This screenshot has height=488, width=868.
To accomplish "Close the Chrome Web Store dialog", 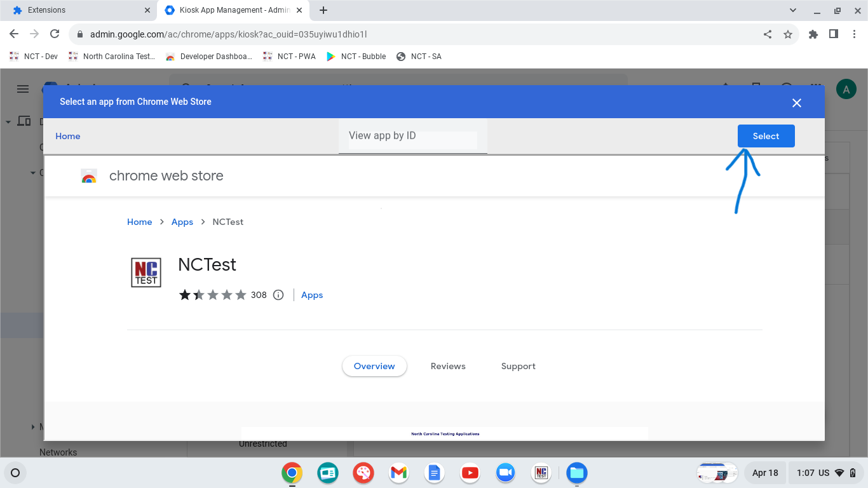I will [797, 103].
